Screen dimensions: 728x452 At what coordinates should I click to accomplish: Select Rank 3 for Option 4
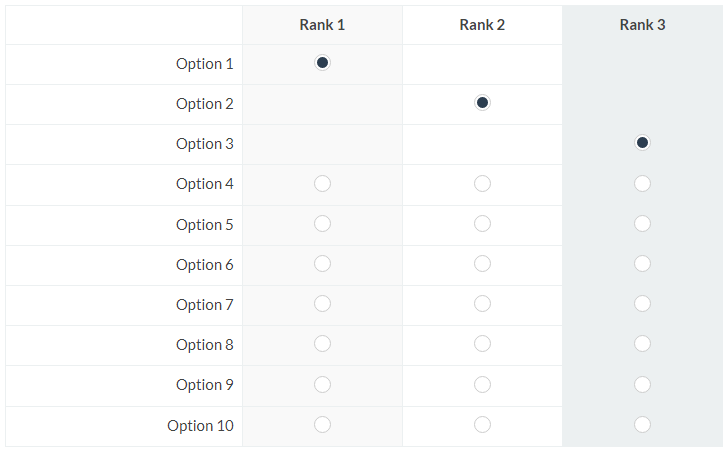643,184
